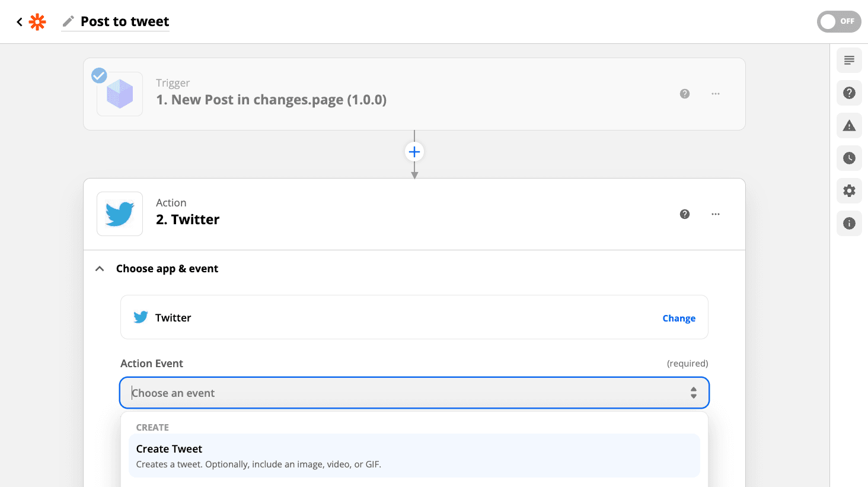
Task: Select the Create Tweet option
Action: point(414,456)
